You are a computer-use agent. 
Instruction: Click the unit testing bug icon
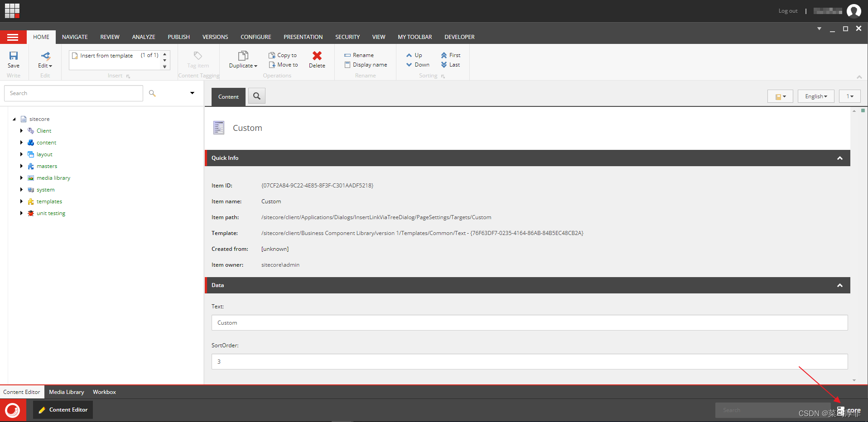click(x=31, y=213)
